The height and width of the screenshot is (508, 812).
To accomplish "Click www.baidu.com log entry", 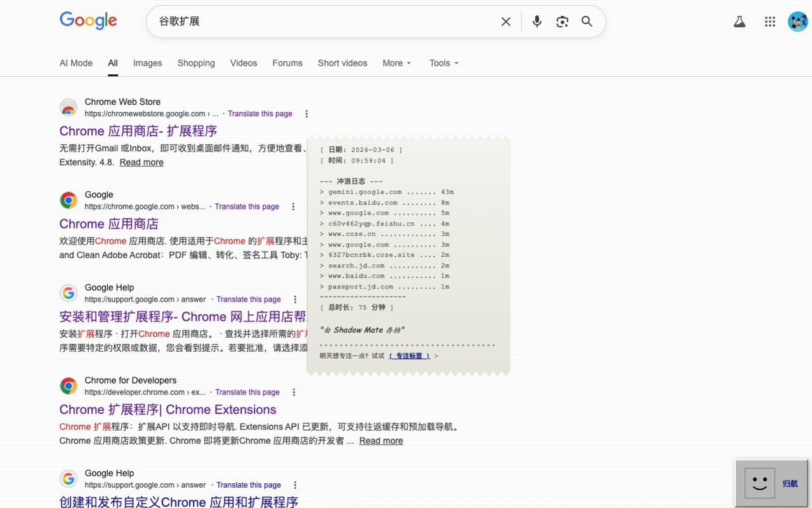I will coord(385,276).
